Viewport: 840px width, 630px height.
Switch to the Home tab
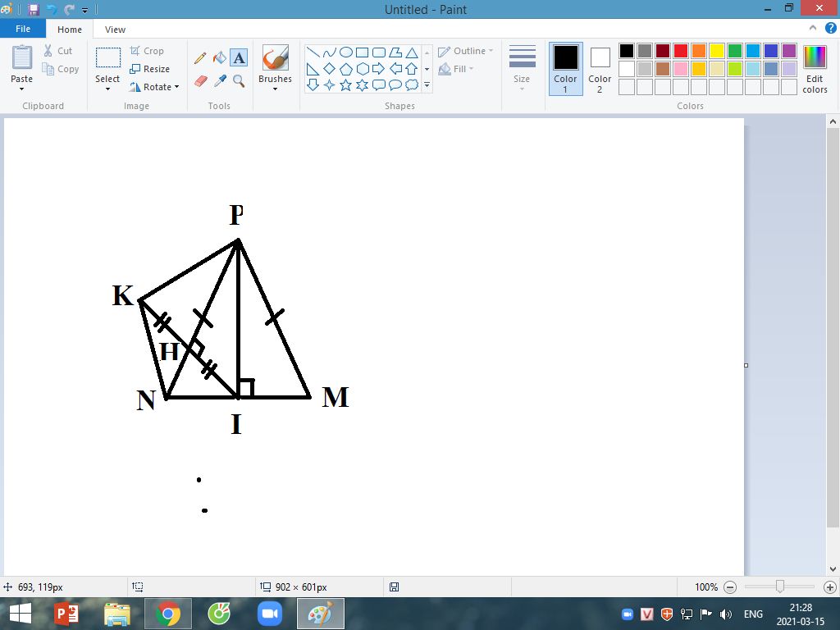[x=70, y=30]
